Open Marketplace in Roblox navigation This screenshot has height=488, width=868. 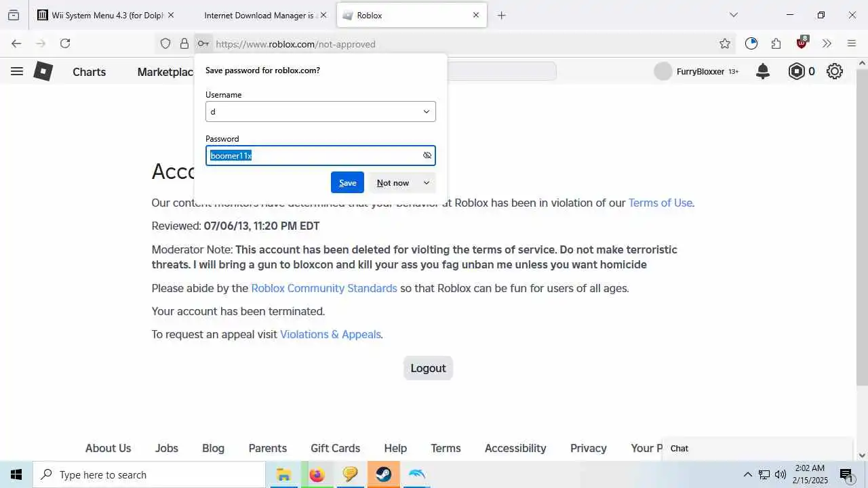pyautogui.click(x=165, y=72)
